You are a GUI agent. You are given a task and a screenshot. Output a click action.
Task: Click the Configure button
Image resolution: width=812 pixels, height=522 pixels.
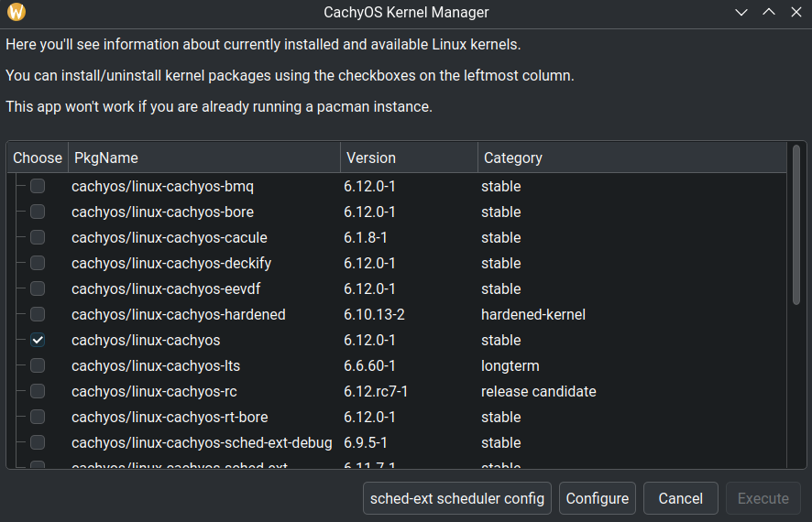click(598, 499)
